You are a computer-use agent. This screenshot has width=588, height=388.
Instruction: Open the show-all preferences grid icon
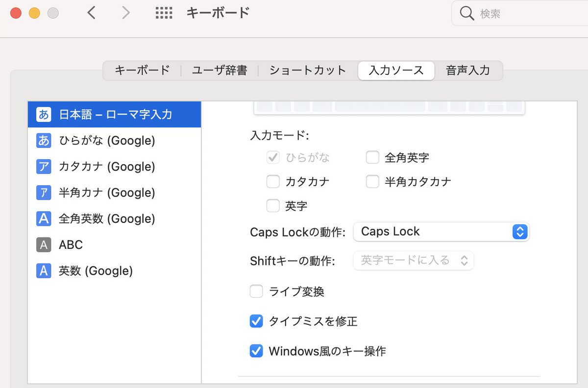click(x=164, y=13)
